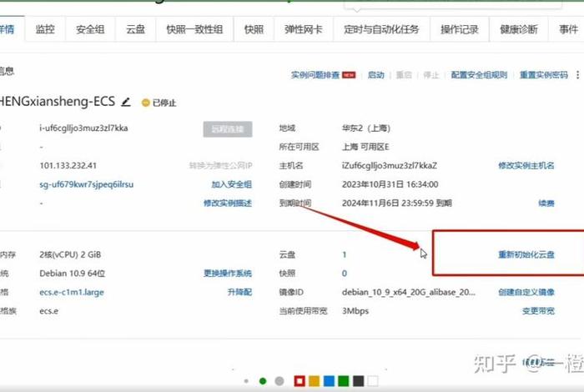Edit instance name with pencil icon
584x392 pixels.
coord(126,102)
